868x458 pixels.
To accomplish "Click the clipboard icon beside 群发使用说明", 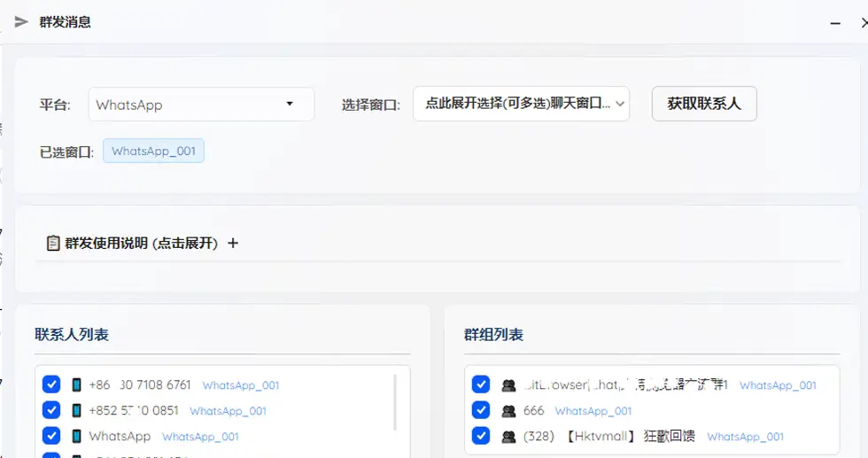I will (x=53, y=243).
